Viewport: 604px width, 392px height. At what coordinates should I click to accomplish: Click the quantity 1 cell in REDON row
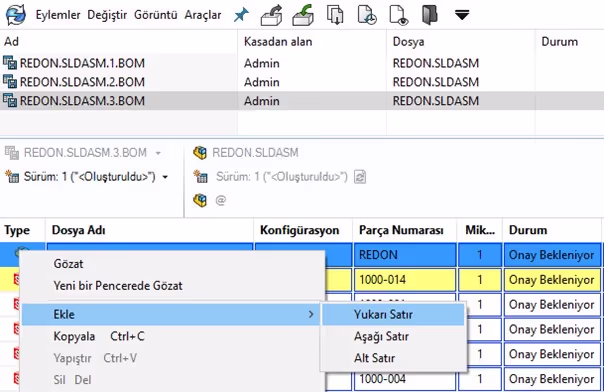coord(480,255)
